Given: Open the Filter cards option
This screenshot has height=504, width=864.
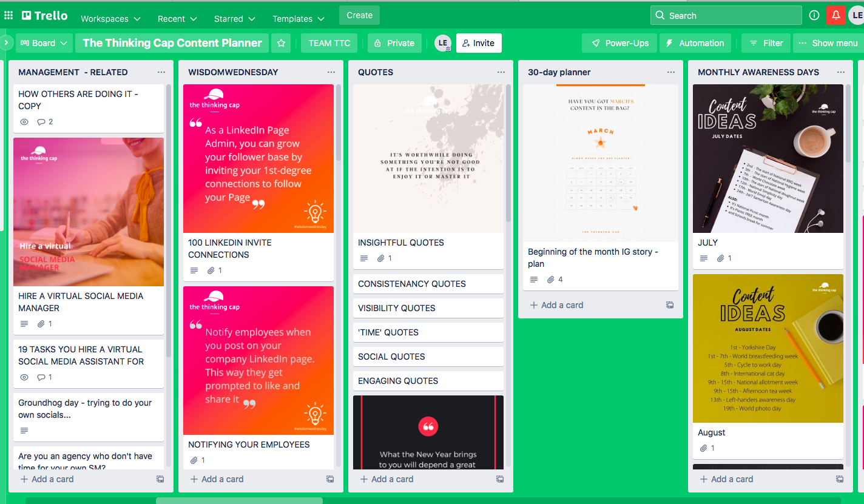Looking at the screenshot, I should pos(766,43).
